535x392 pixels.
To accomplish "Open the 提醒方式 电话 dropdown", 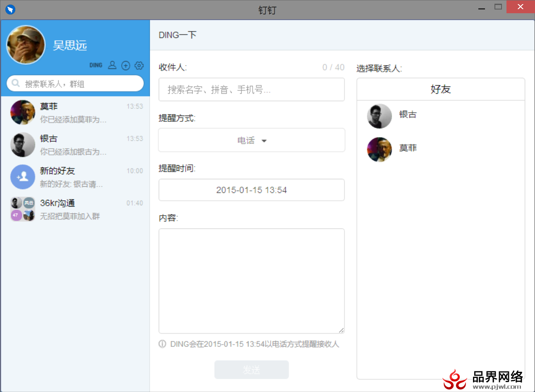I will point(251,140).
